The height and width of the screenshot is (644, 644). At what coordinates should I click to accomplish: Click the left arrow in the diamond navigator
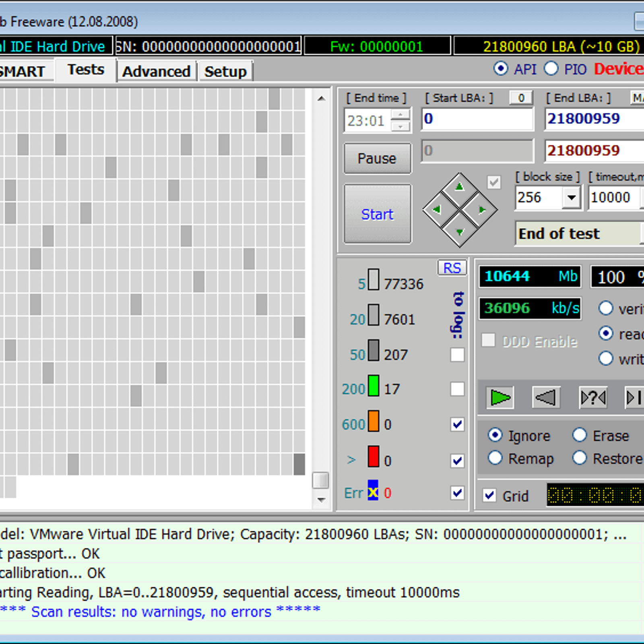coord(437,210)
